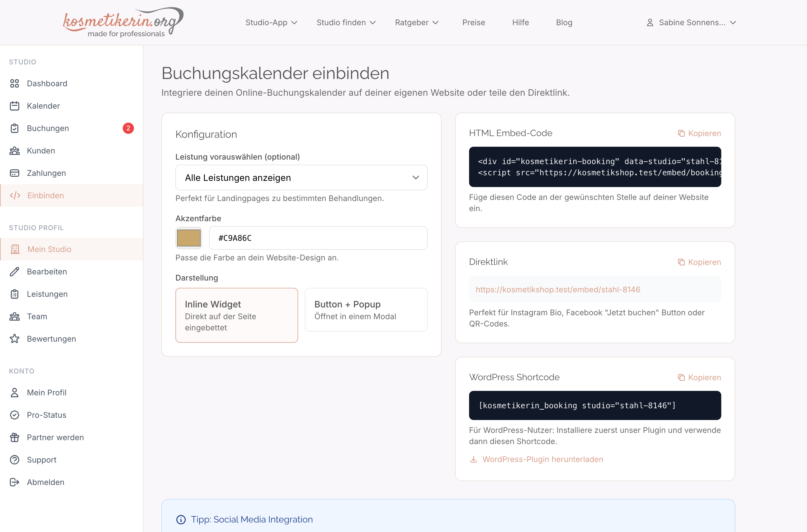Image resolution: width=807 pixels, height=532 pixels.
Task: Copy the Direktlink via Kopieren
Action: pyautogui.click(x=699, y=262)
